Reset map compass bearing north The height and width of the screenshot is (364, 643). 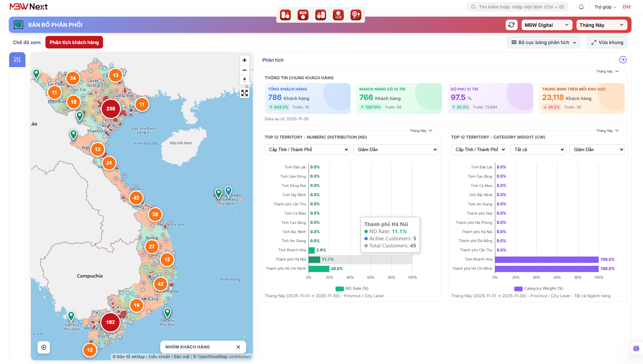pos(244,80)
